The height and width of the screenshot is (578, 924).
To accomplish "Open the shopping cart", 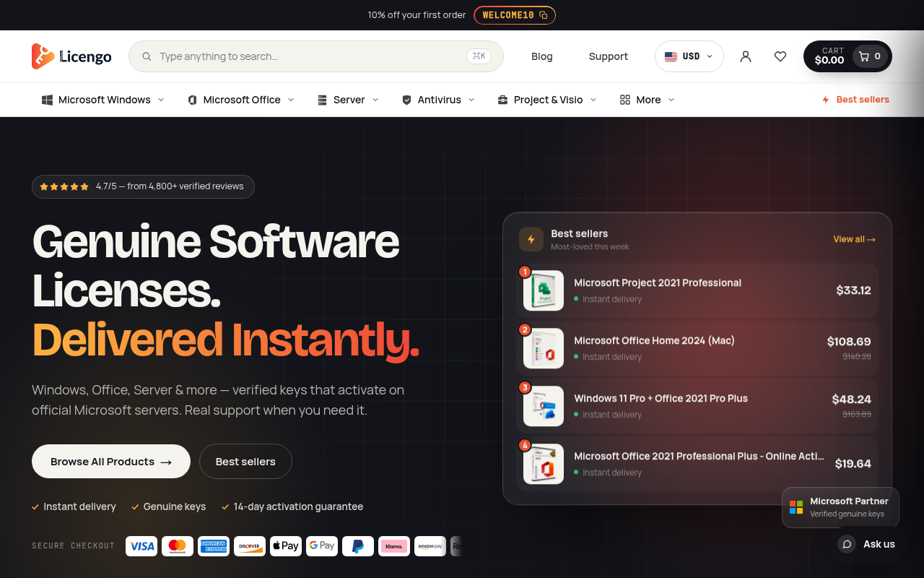I will tap(847, 56).
